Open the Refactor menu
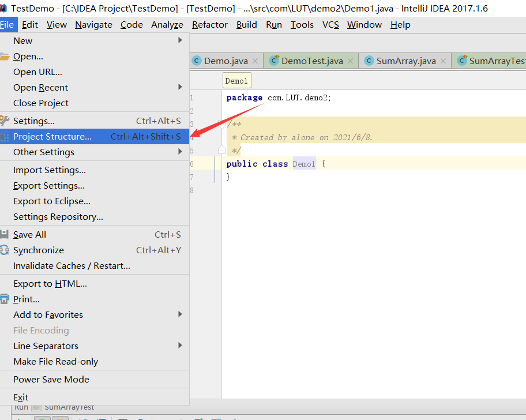The width and height of the screenshot is (526, 420). coord(210,25)
